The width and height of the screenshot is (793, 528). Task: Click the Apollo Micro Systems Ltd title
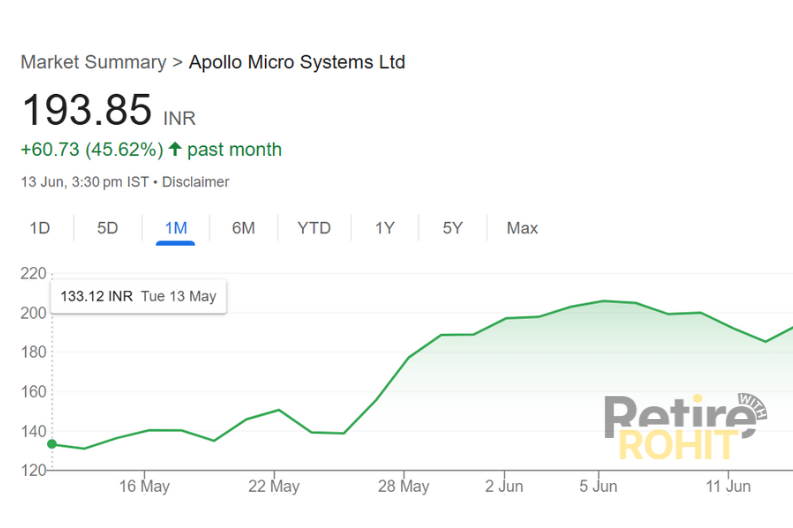pyautogui.click(x=297, y=62)
